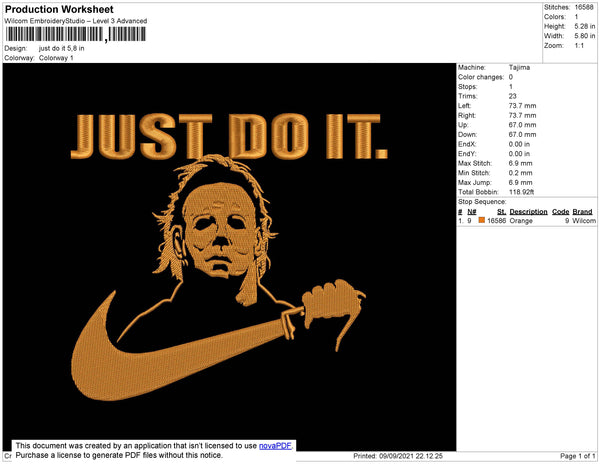
Task: Select the 'Wilcom' brand cell
Action: 584,221
